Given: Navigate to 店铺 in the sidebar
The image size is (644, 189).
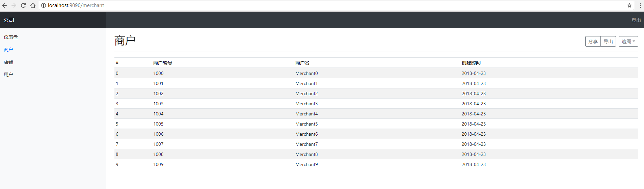Looking at the screenshot, I should tap(8, 62).
